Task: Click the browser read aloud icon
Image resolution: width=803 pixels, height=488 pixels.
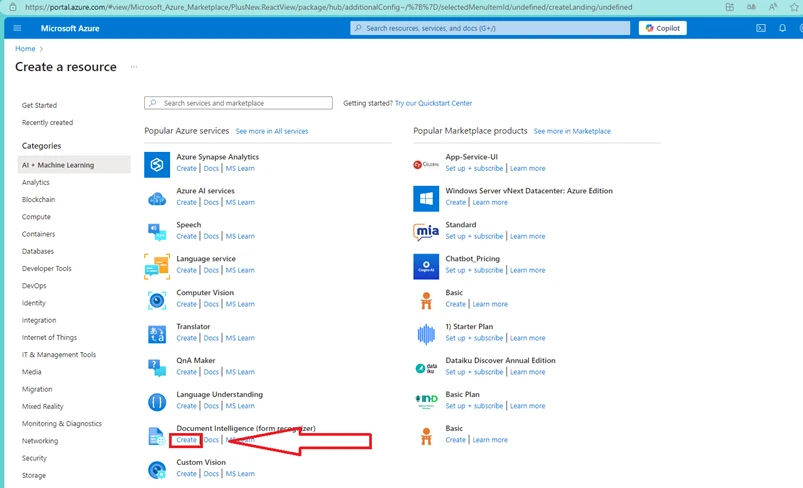Action: [x=773, y=7]
